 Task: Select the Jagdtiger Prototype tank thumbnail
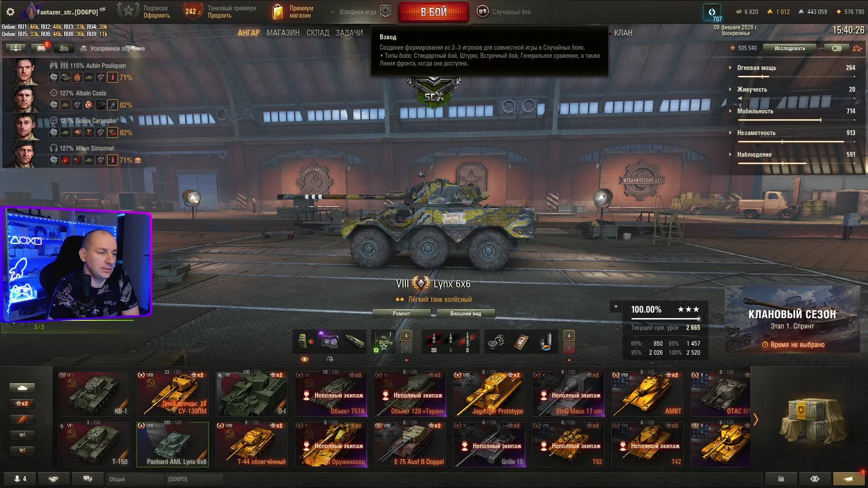(x=489, y=394)
